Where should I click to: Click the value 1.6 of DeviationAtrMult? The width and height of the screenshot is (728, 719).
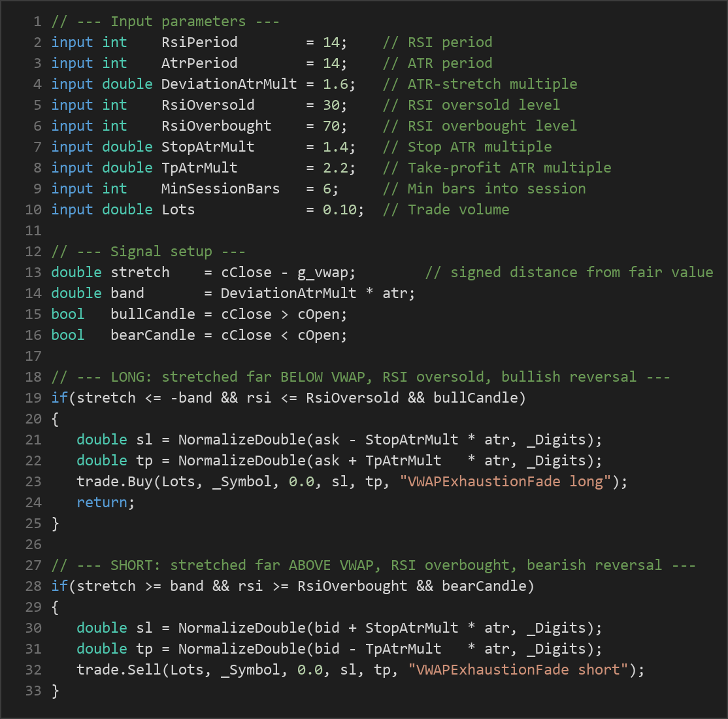click(335, 84)
